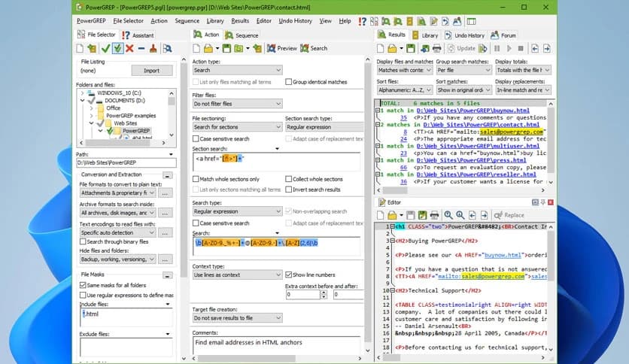Open the Text encodings Specific auto detection dropdown
This screenshot has width=629, height=364.
click(x=117, y=233)
